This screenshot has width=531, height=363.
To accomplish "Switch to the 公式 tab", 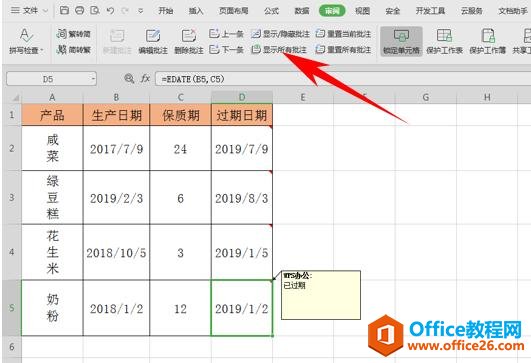I will (x=271, y=11).
